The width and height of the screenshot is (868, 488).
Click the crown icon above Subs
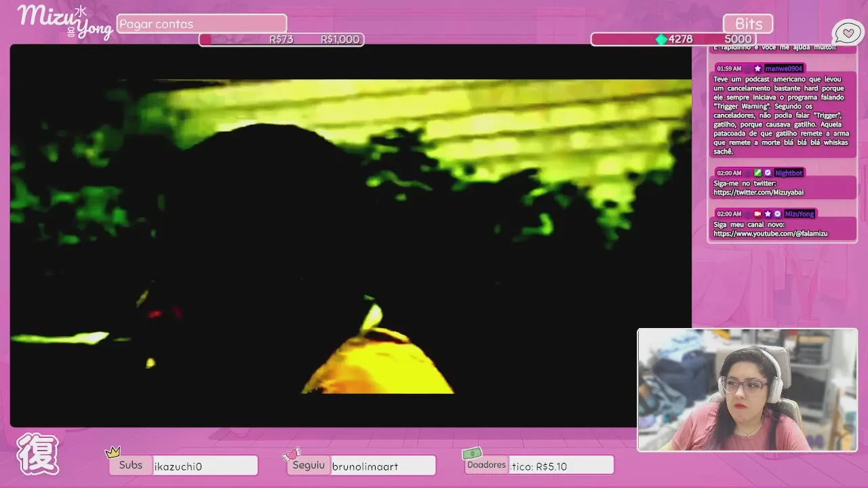(113, 452)
